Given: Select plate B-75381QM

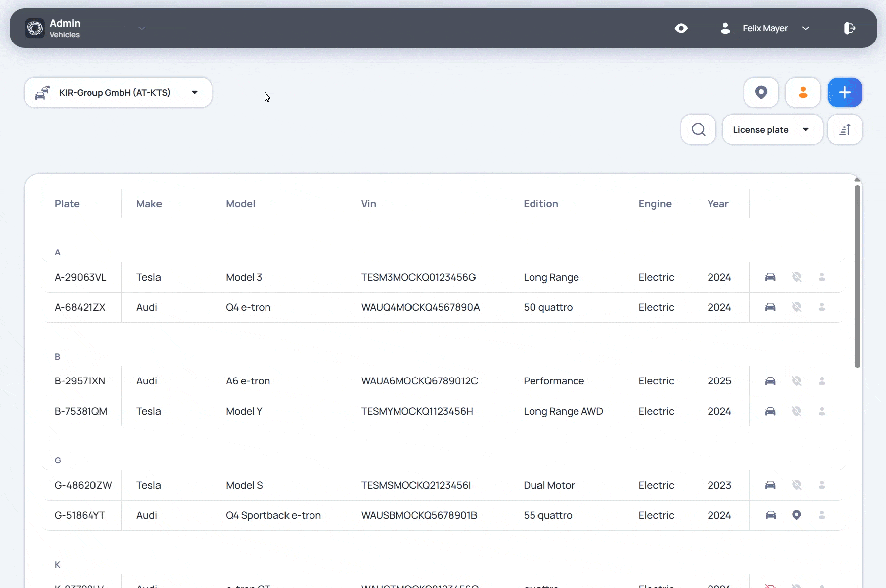Looking at the screenshot, I should click(81, 411).
